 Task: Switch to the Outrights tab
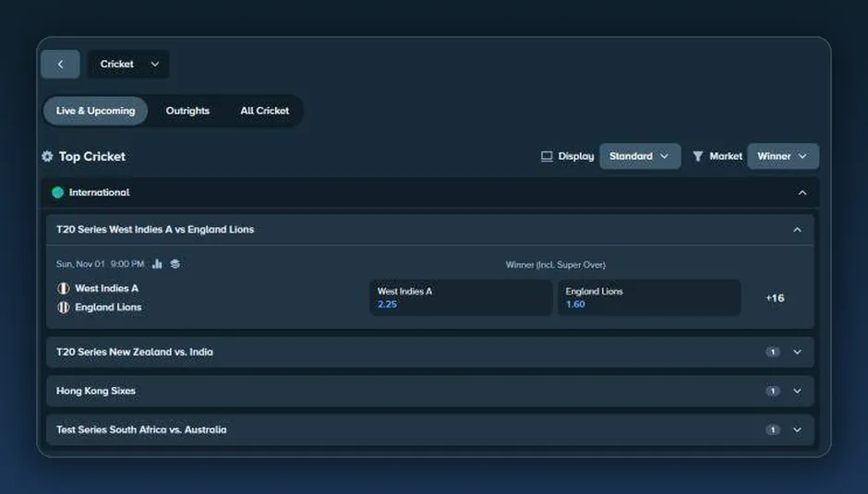pos(187,111)
